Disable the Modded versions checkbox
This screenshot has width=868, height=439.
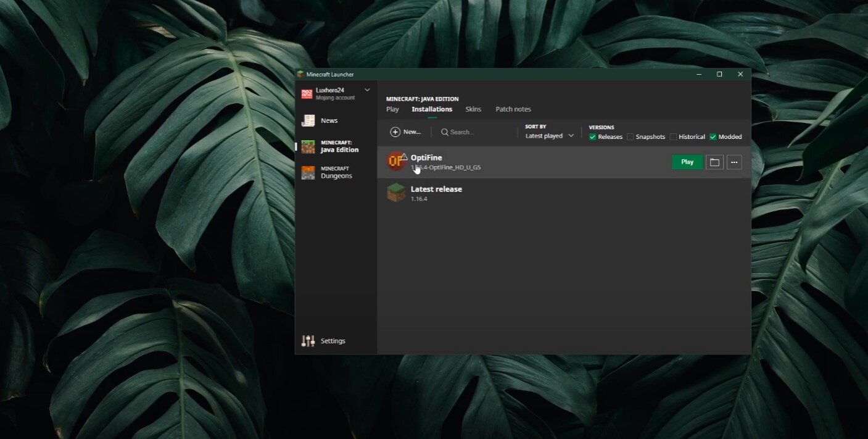pyautogui.click(x=713, y=137)
